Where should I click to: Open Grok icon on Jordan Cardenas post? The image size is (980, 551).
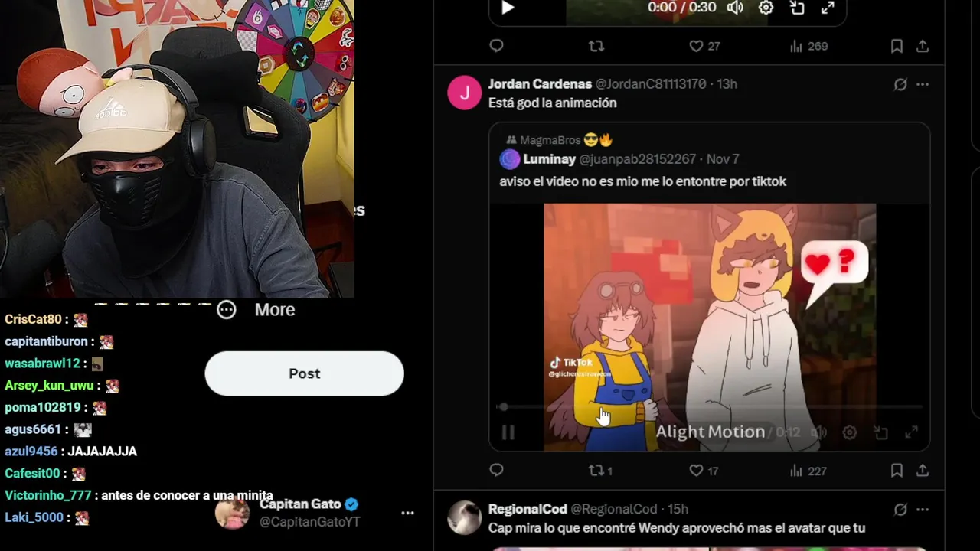coord(900,84)
